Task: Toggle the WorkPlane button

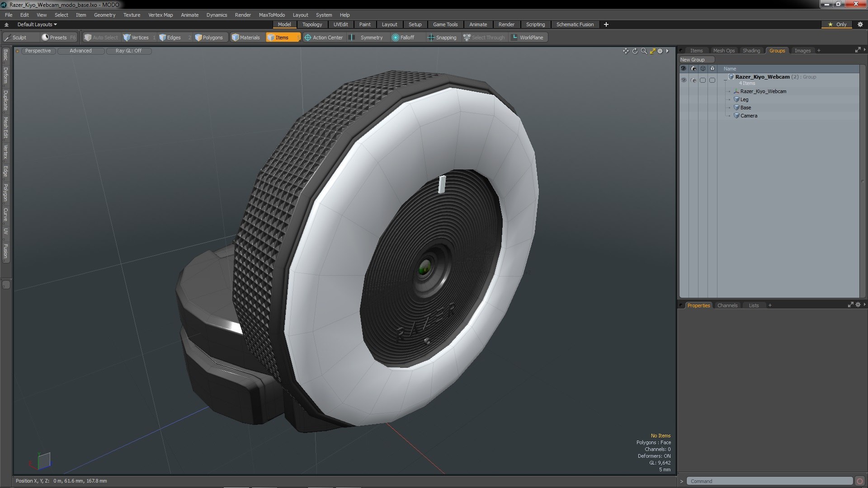Action: tap(528, 38)
